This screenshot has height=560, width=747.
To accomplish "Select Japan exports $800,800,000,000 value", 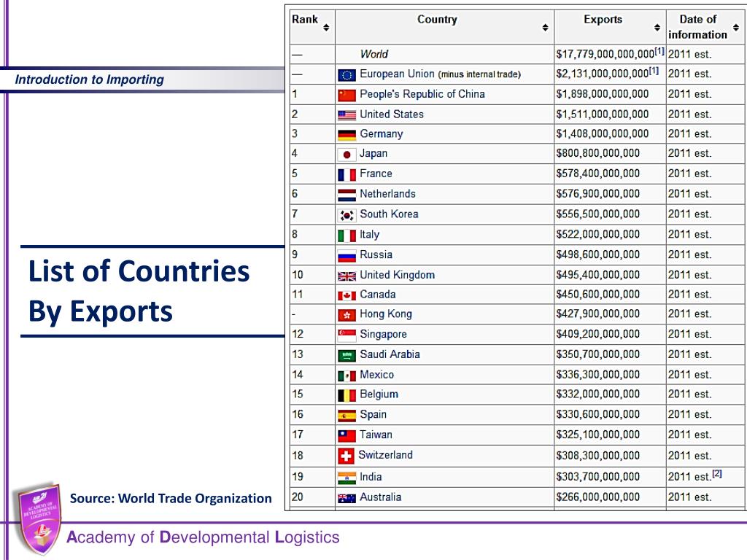I will pos(598,153).
